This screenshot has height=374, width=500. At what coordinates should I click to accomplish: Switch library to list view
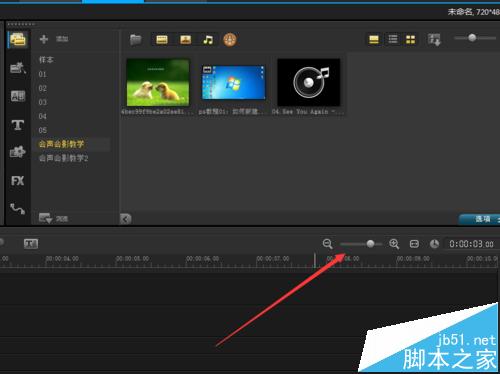point(393,40)
